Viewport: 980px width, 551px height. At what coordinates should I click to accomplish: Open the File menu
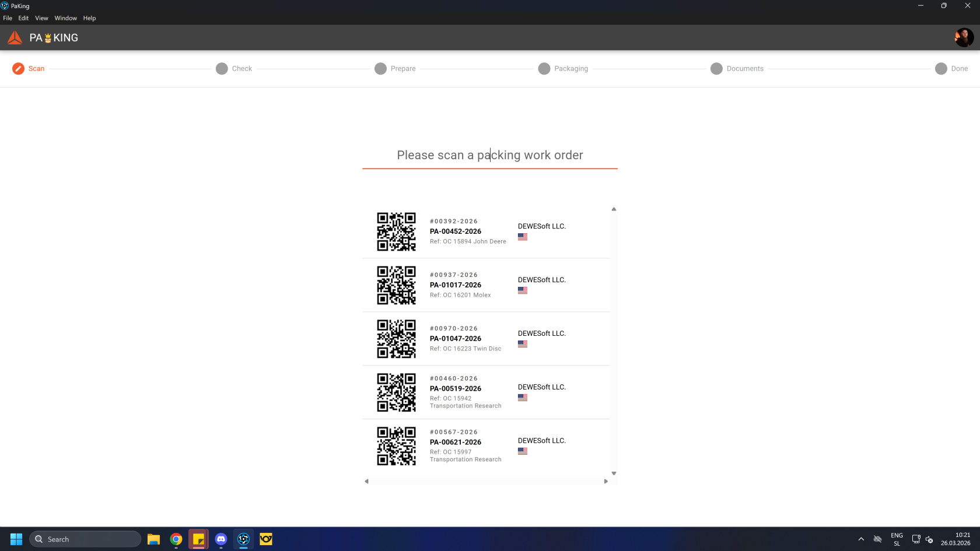[x=8, y=18]
